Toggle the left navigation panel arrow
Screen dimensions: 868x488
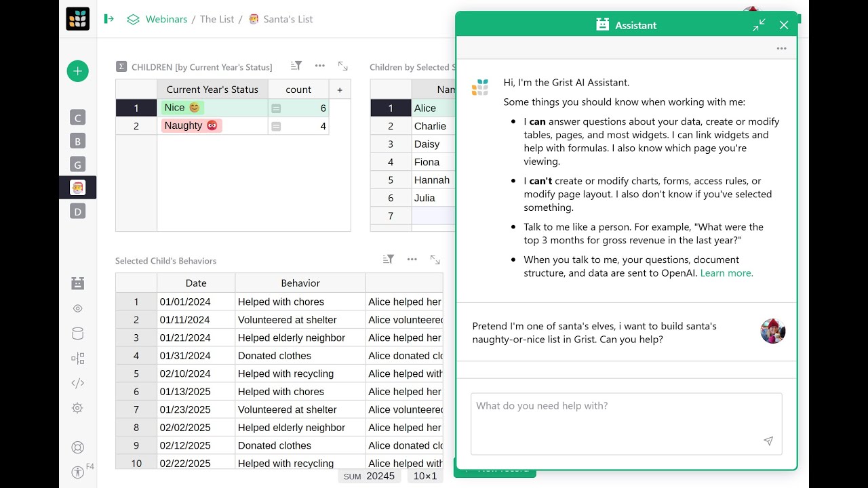pos(109,19)
